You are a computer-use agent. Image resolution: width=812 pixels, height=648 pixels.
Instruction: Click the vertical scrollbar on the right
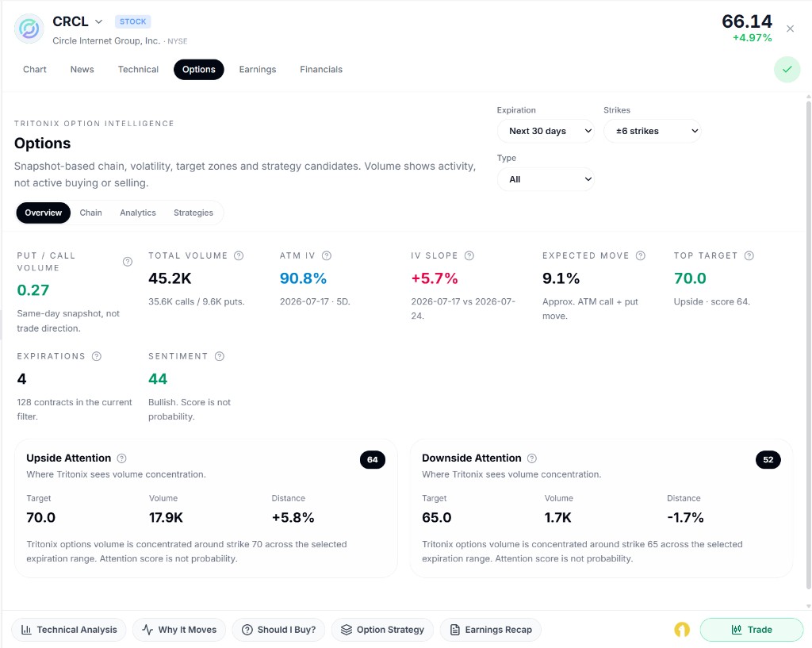pyautogui.click(x=808, y=344)
